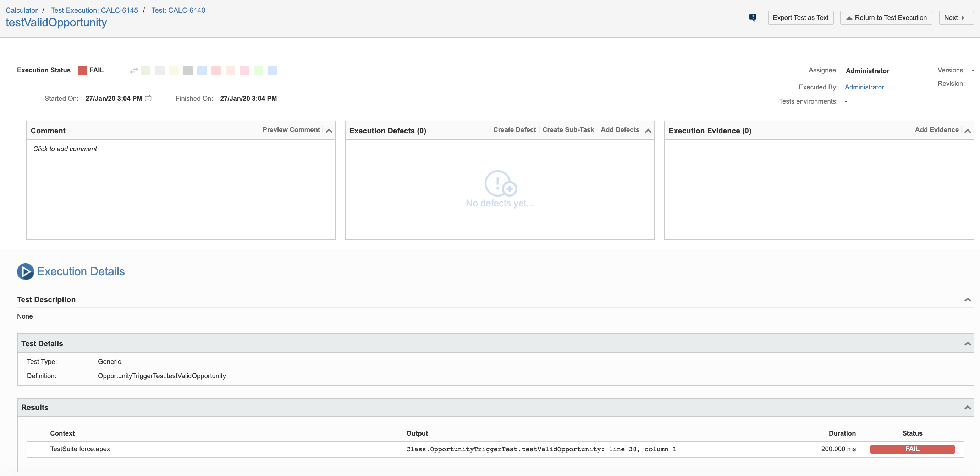This screenshot has height=476, width=980.
Task: Click the Duration column header
Action: pyautogui.click(x=842, y=433)
